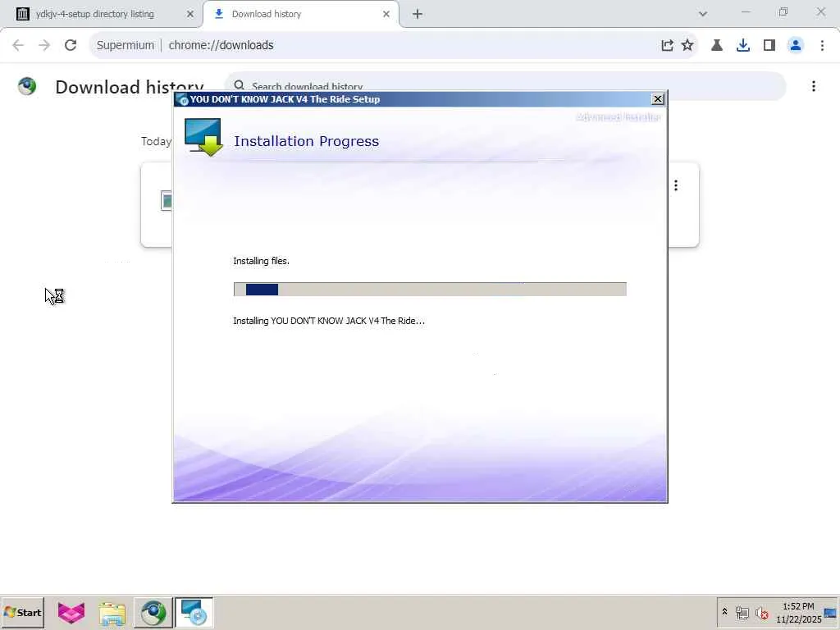Switch to Supermium browser in taskbar
This screenshot has height=630, width=840.
click(x=153, y=613)
